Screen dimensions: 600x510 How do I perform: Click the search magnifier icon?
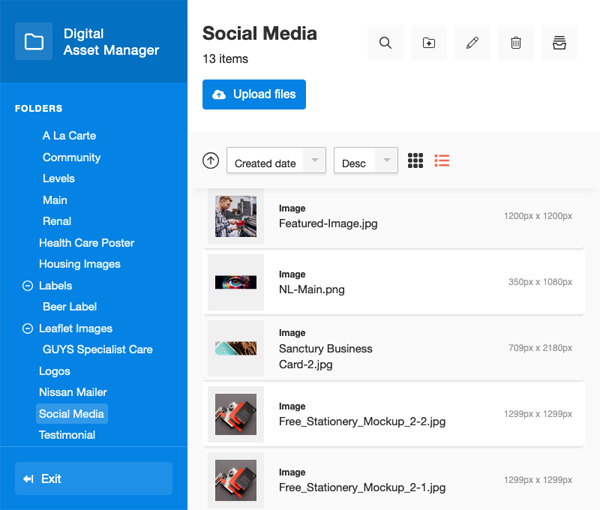(385, 43)
